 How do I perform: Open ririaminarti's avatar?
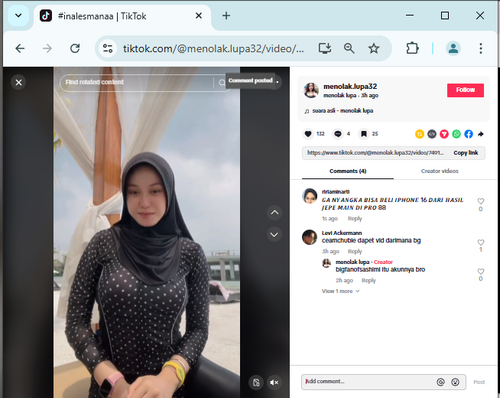click(x=310, y=196)
